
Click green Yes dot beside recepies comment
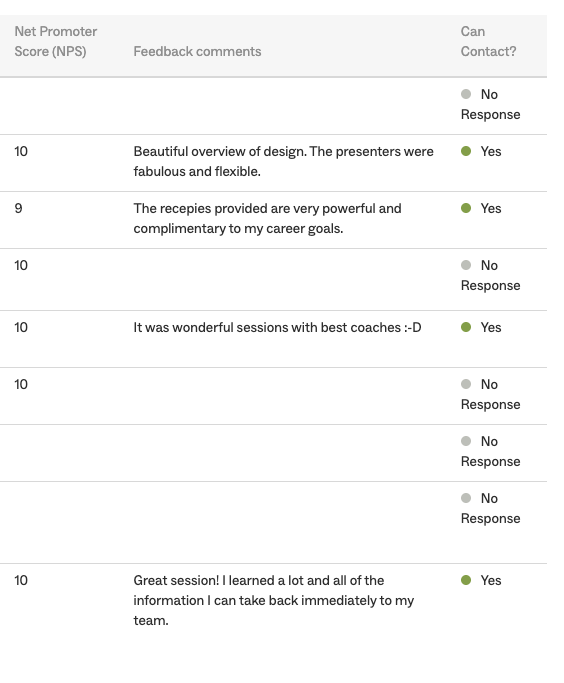tap(466, 208)
